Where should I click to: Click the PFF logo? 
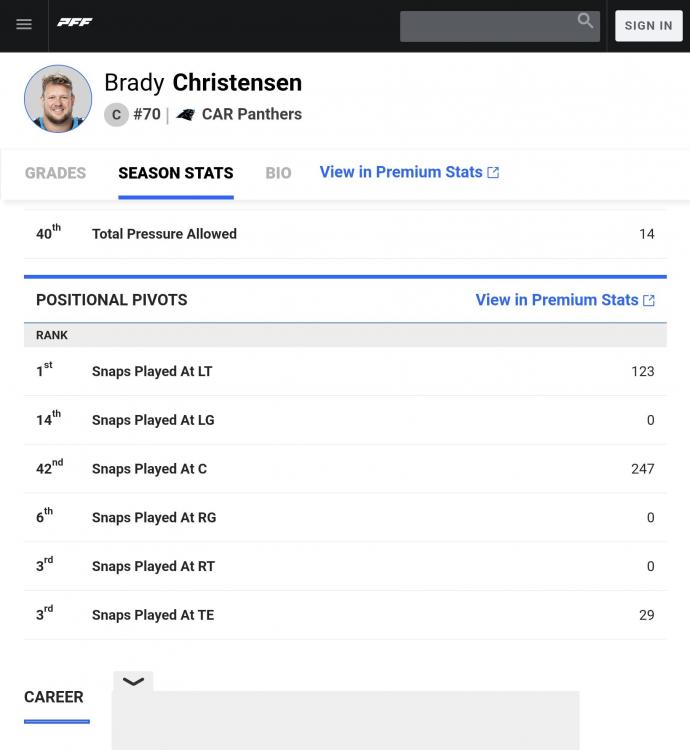coord(75,23)
